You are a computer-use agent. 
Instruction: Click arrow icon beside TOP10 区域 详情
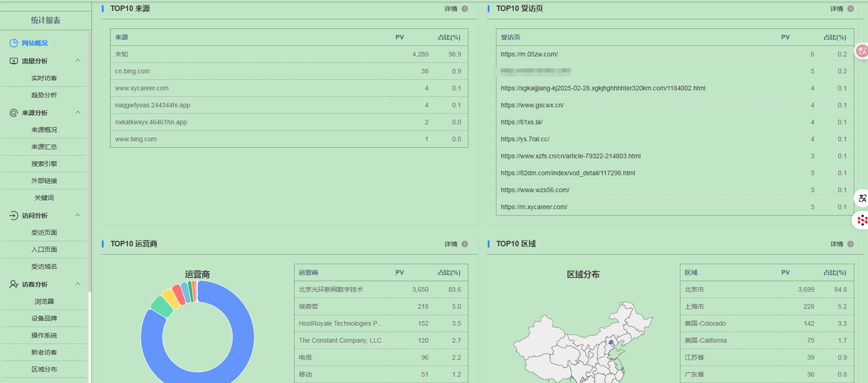[x=851, y=244]
